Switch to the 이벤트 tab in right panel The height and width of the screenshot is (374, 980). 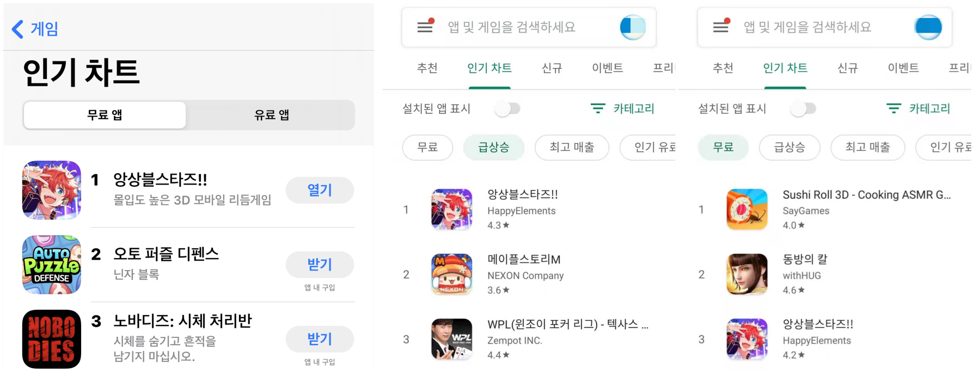click(903, 68)
